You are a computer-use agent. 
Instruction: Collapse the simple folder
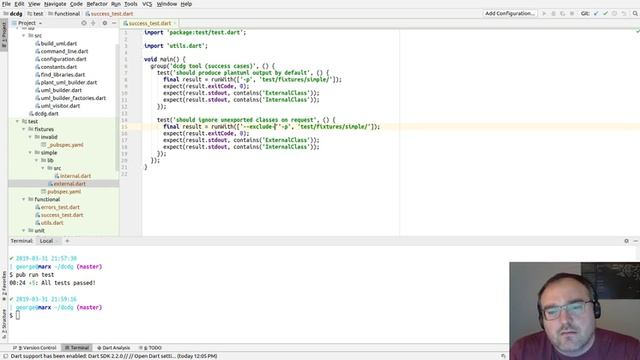coord(30,152)
